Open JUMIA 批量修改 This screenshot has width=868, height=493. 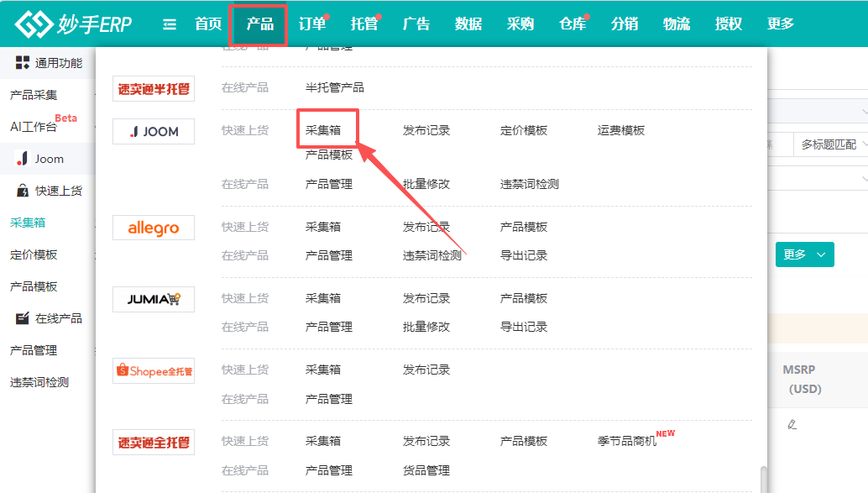pyautogui.click(x=426, y=328)
